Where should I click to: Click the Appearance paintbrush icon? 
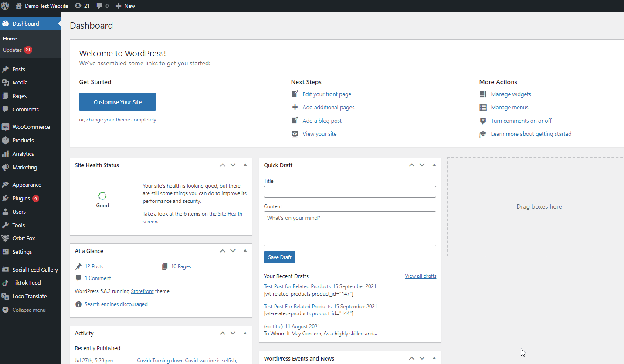5,185
